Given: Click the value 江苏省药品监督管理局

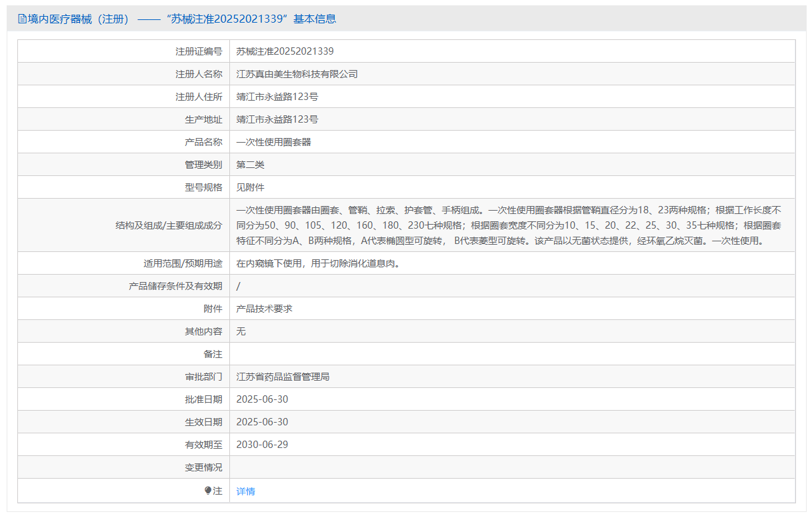Looking at the screenshot, I should [283, 377].
